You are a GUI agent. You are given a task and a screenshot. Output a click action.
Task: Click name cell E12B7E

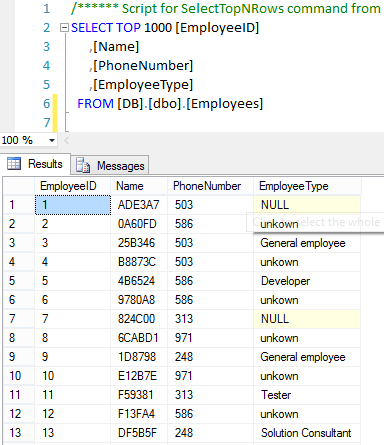coord(139,376)
